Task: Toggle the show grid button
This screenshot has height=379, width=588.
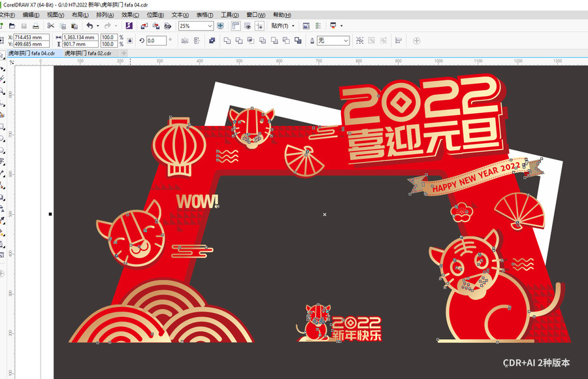Action: 248,26
